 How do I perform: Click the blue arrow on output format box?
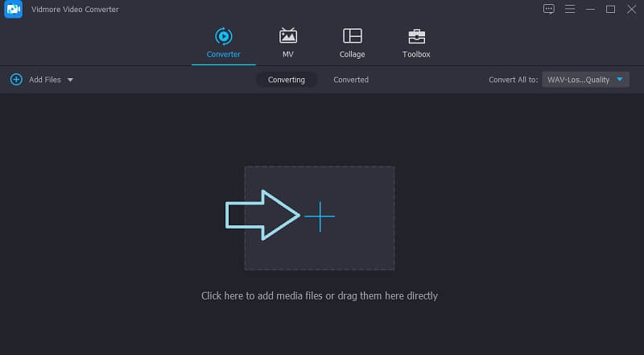619,80
